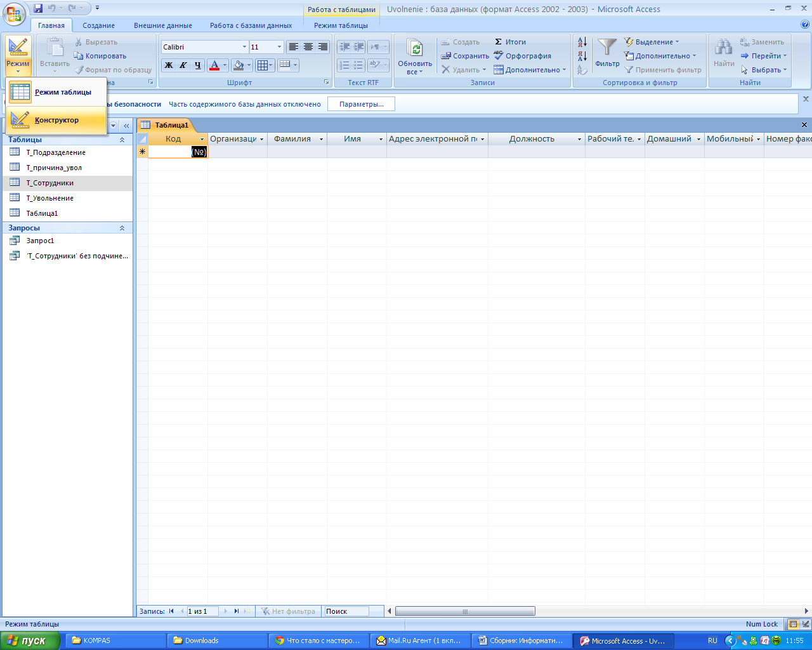Viewport: 812px width, 650px height.
Task: Open query Запрос1 in navigation pane
Action: pos(68,241)
